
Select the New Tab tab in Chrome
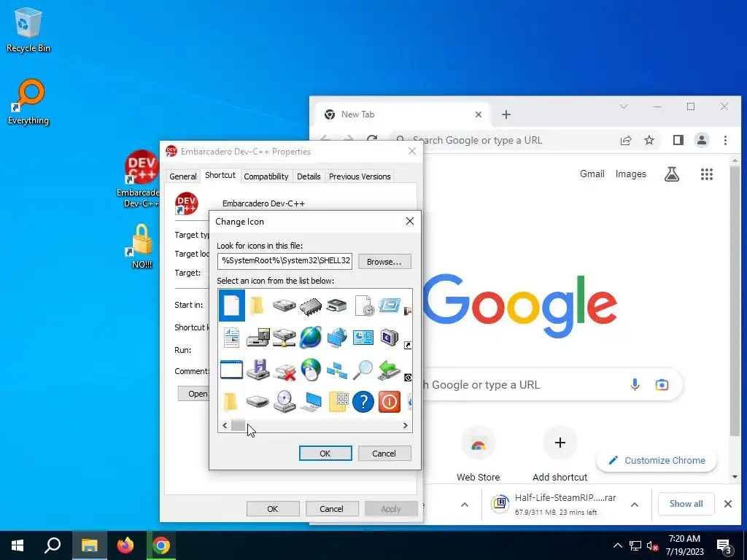point(403,114)
